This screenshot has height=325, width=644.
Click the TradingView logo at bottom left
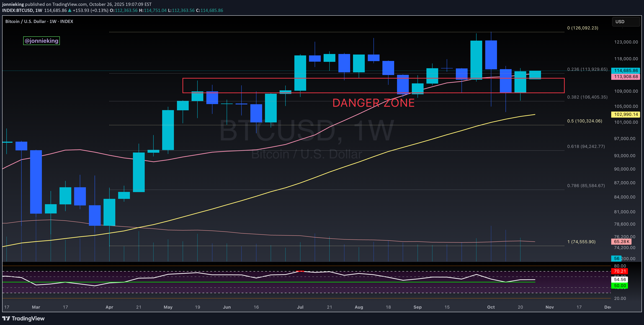coord(23,319)
